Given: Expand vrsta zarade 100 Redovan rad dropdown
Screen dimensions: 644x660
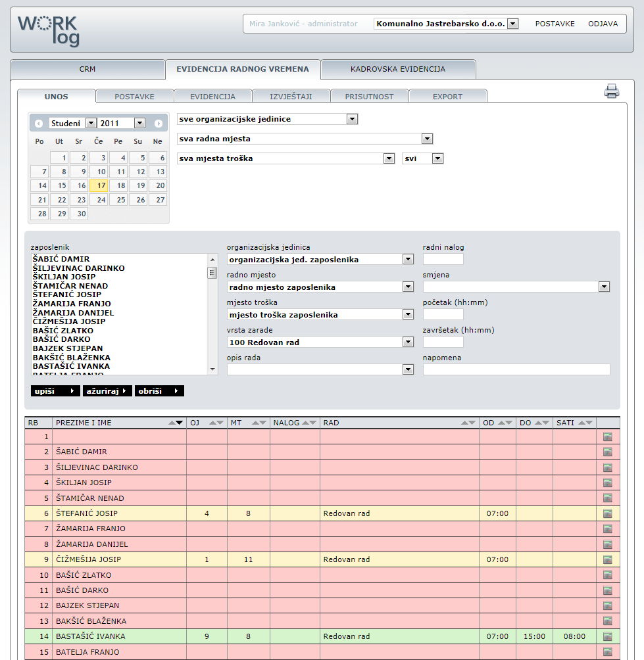Looking at the screenshot, I should point(408,342).
